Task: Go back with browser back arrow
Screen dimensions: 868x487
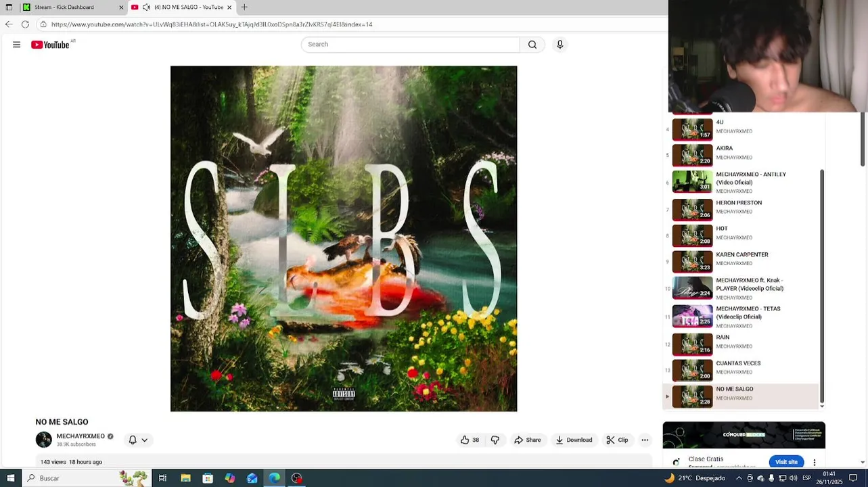Action: click(x=8, y=24)
